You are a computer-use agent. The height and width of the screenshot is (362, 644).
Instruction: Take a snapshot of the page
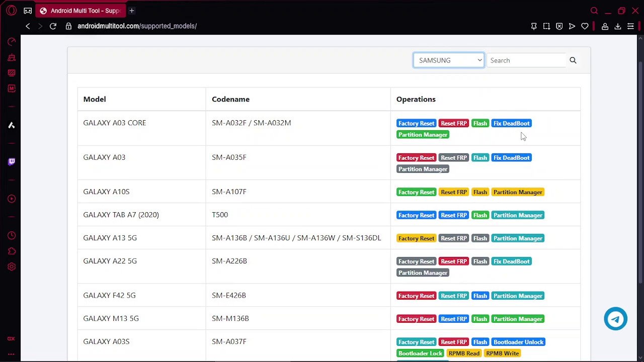(546, 26)
